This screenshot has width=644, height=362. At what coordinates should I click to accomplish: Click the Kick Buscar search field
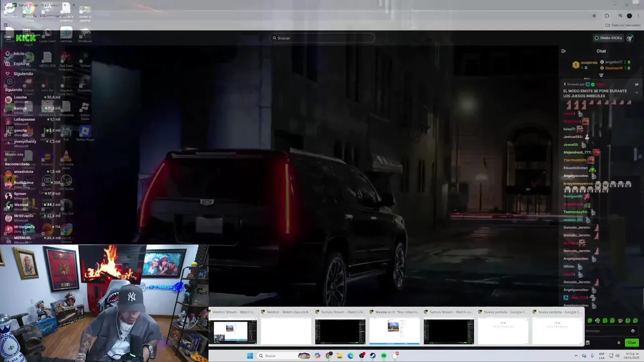(323, 38)
